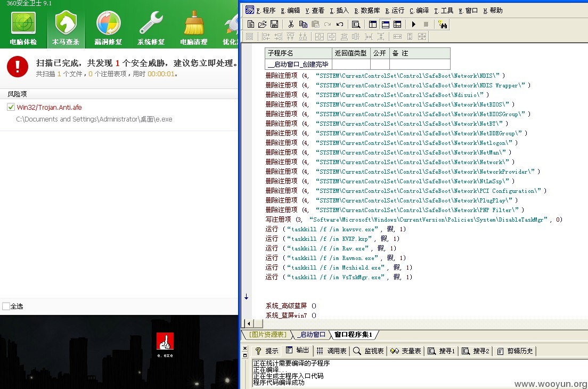The image size is (588, 389).
Task: Click the Stop square toolbar icon
Action: pyautogui.click(x=426, y=25)
